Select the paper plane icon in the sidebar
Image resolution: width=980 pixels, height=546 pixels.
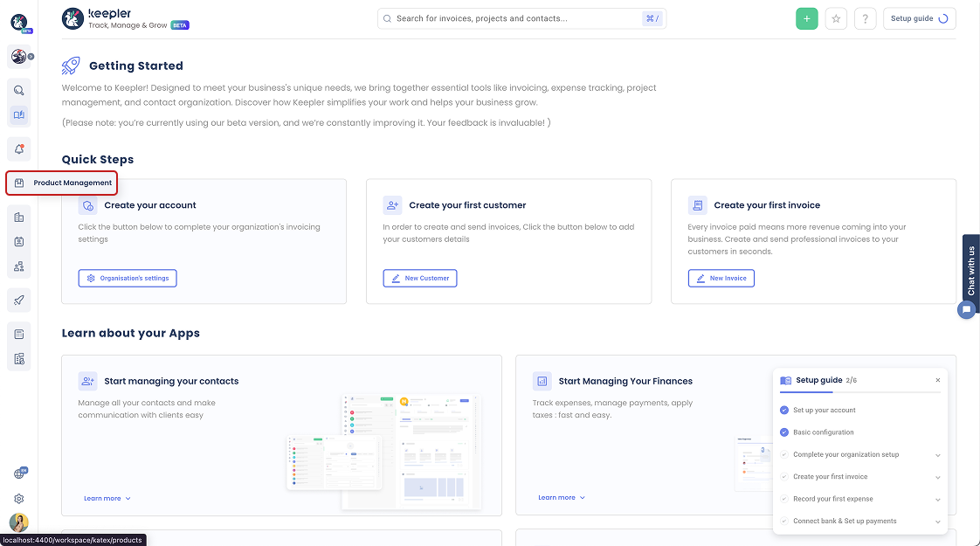[19, 300]
